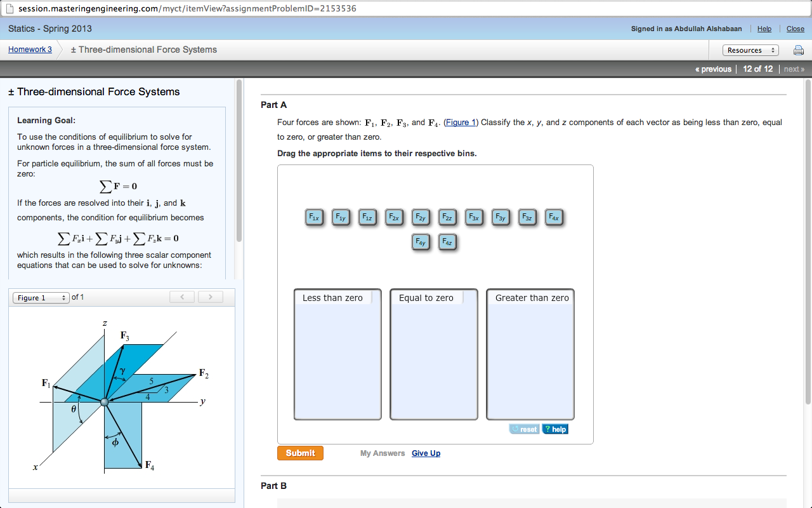Image resolution: width=812 pixels, height=508 pixels.
Task: Click the print icon beside Resources
Action: [x=799, y=50]
